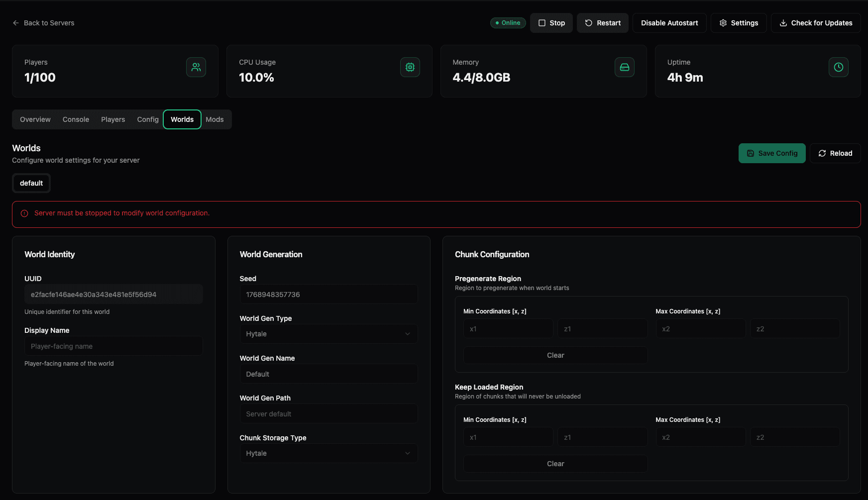Switch to the Console tab
868x500 pixels.
[76, 119]
